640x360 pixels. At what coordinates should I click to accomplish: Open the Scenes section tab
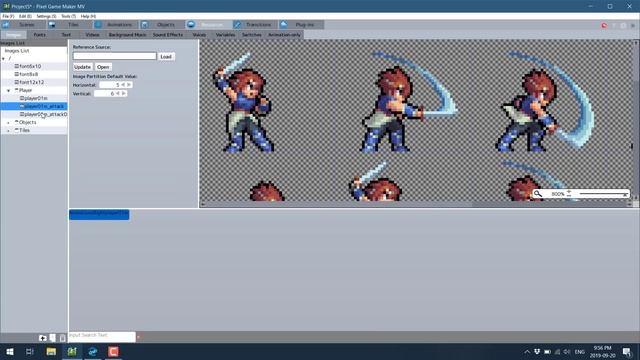coord(23,24)
